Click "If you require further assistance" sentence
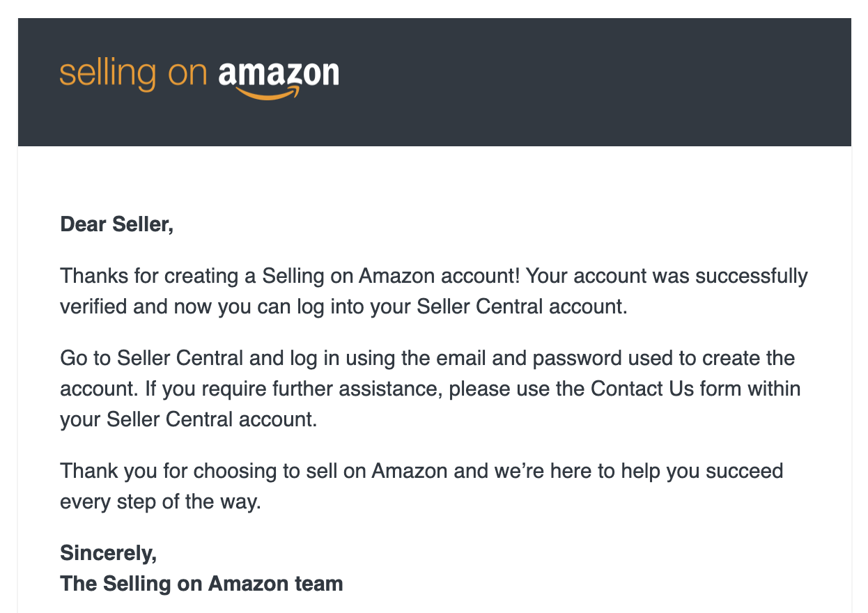Viewport: 868px width, 613px height. [293, 388]
